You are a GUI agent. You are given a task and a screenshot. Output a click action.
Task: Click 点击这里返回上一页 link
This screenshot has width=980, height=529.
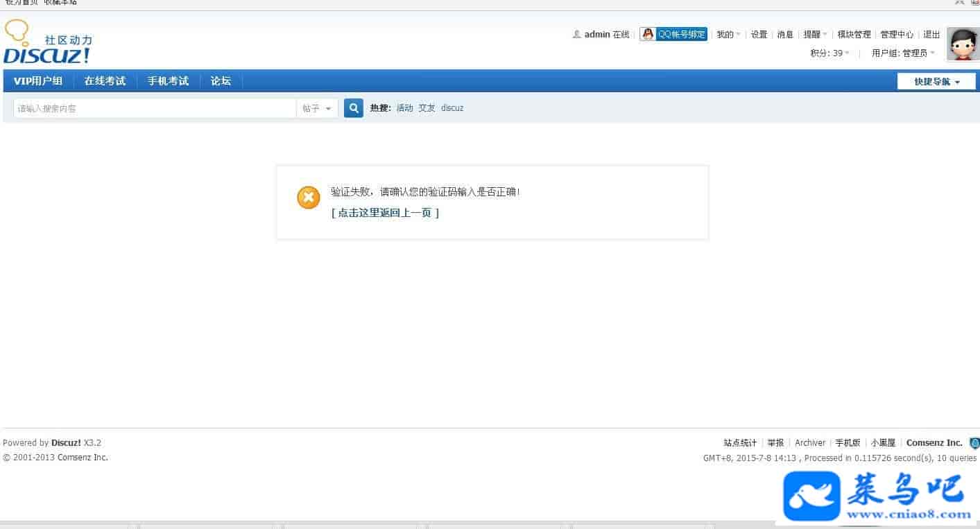385,213
